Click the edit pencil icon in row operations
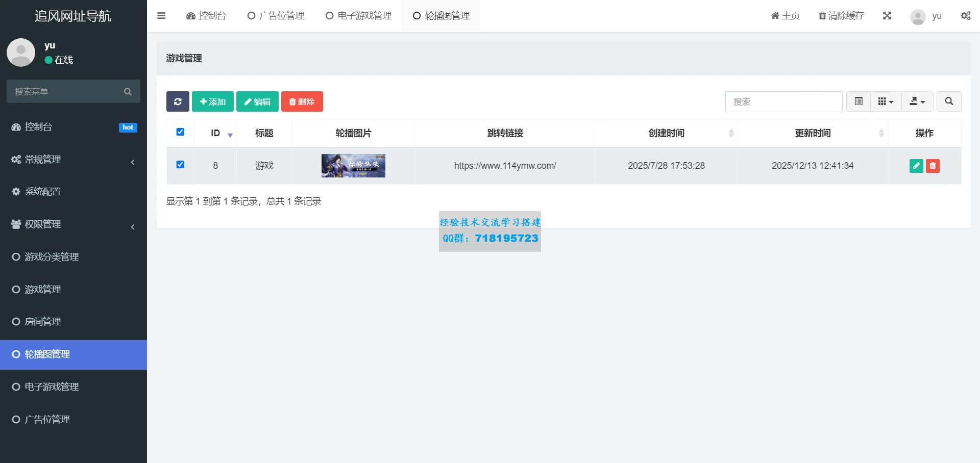 (917, 166)
